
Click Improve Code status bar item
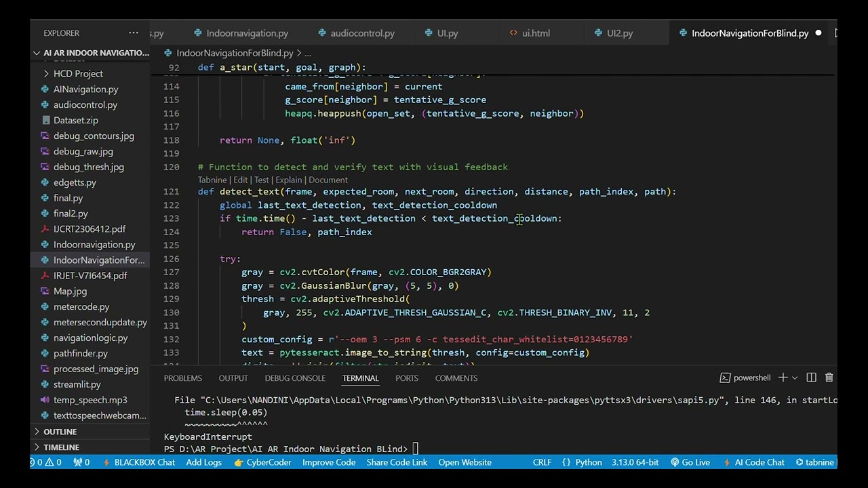[x=329, y=462]
